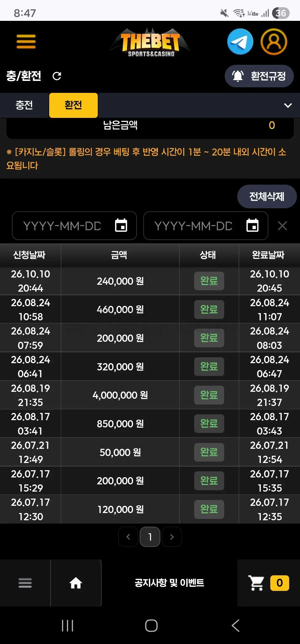The image size is (300, 644).
Task: Select page 1 in pagination
Action: coord(150,537)
